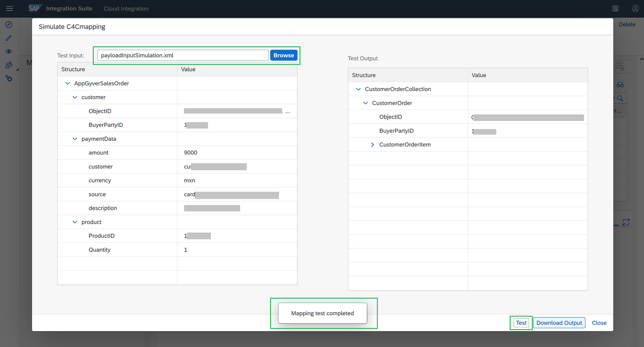The image size is (644, 347).
Task: Click the header icon left of user profile
Action: pos(616,8)
